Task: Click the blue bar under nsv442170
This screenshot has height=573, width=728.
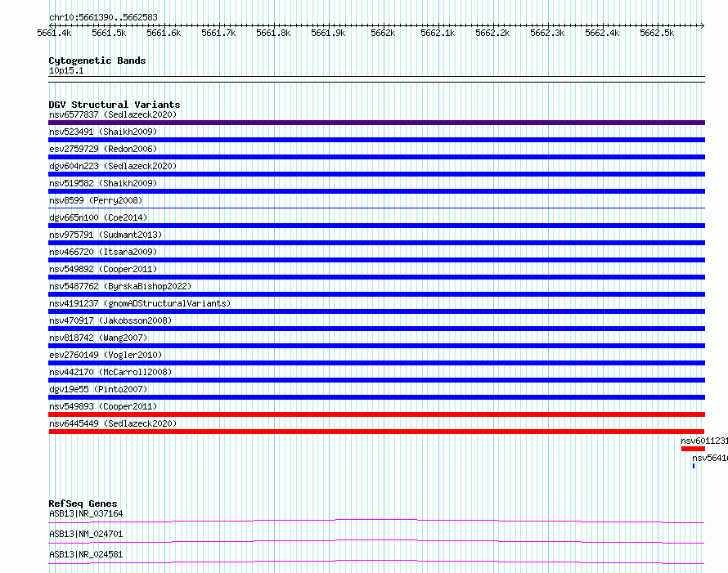Action: [376, 380]
